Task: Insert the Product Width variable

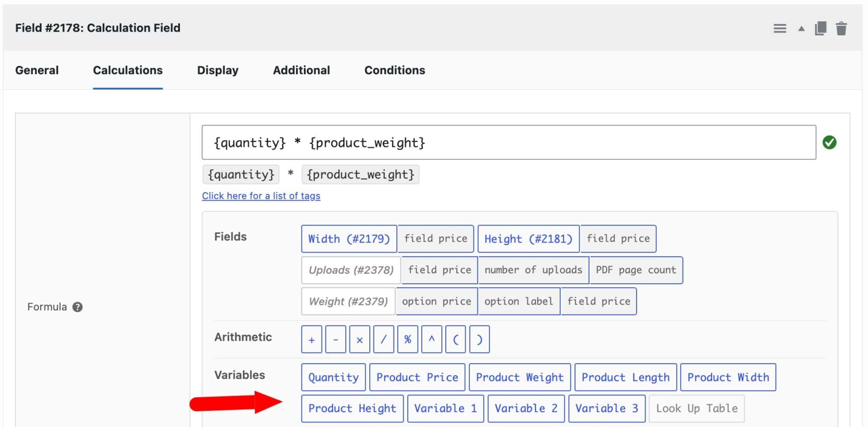Action: [728, 377]
